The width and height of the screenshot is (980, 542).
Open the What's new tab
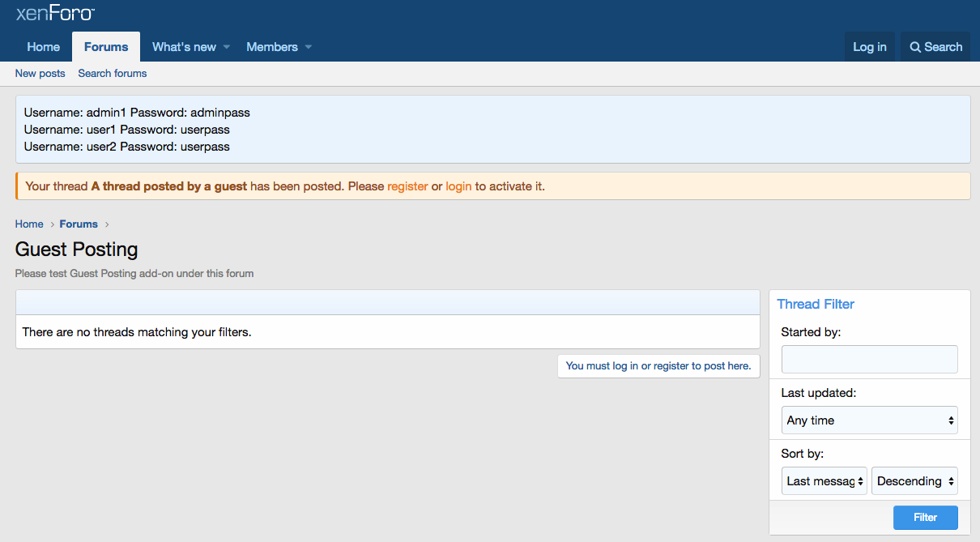(184, 47)
